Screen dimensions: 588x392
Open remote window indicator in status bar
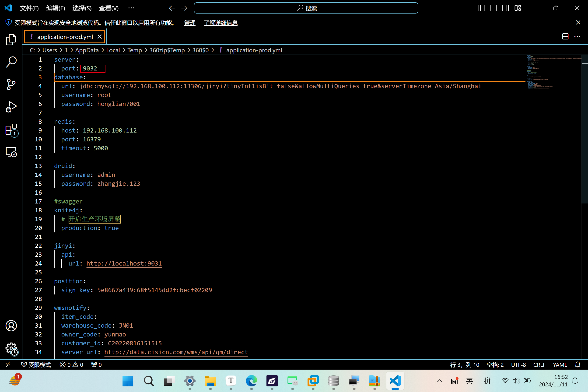(x=8, y=364)
